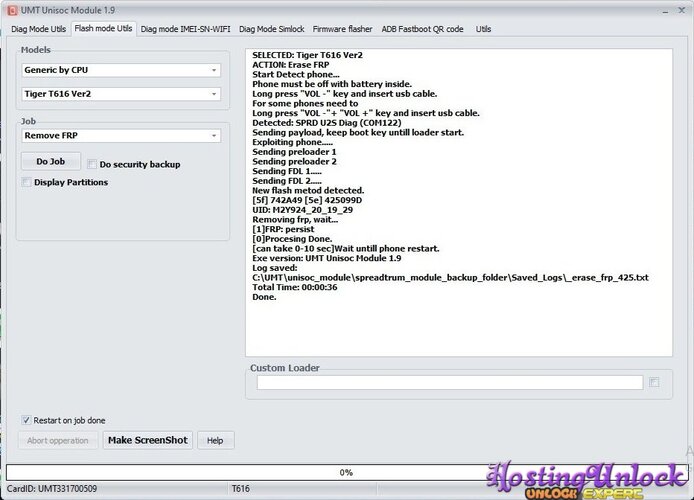
Task: Minimize the UMT Unisoc Module window
Action: [x=665, y=11]
